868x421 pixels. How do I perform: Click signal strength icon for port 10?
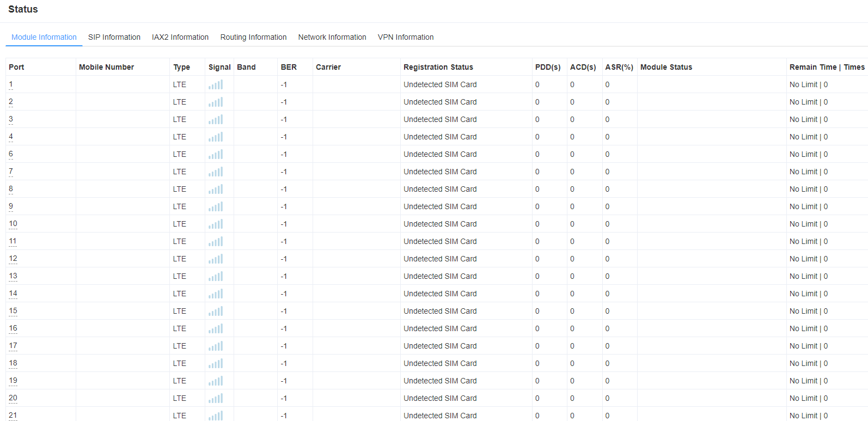point(216,224)
